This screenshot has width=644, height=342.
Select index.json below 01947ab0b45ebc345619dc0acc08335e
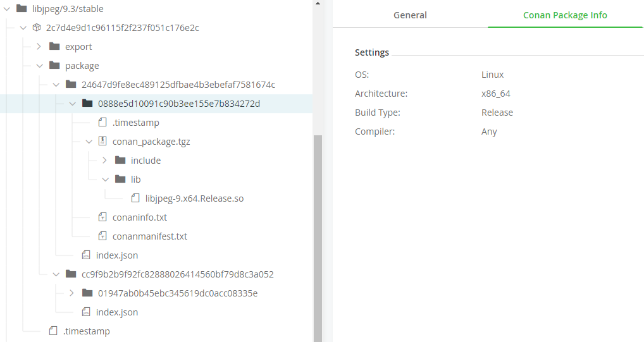tap(116, 312)
